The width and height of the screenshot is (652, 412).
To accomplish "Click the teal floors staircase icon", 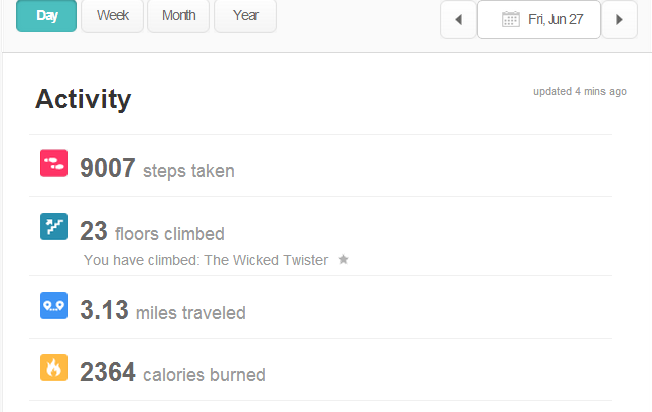I will [53, 227].
